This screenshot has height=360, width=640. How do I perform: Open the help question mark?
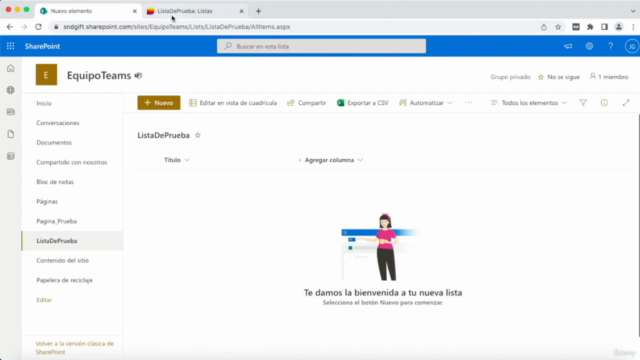[611, 46]
